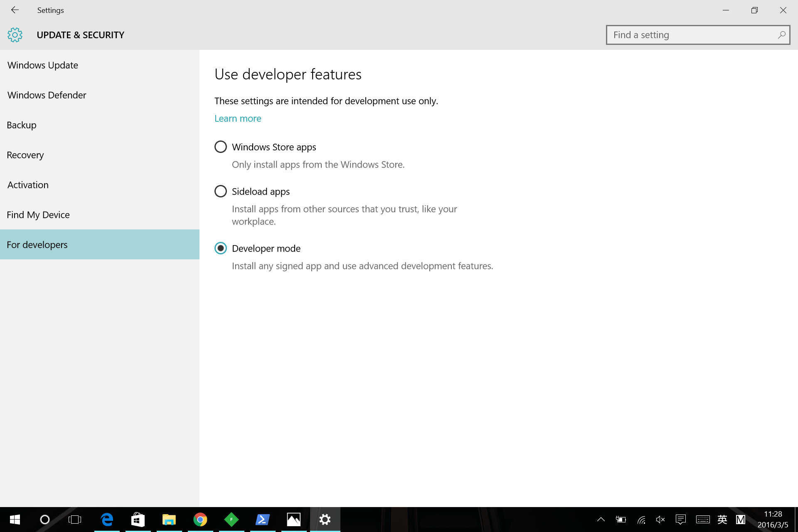Select the Sideload apps option
Screen dimensions: 798x532
click(x=221, y=191)
